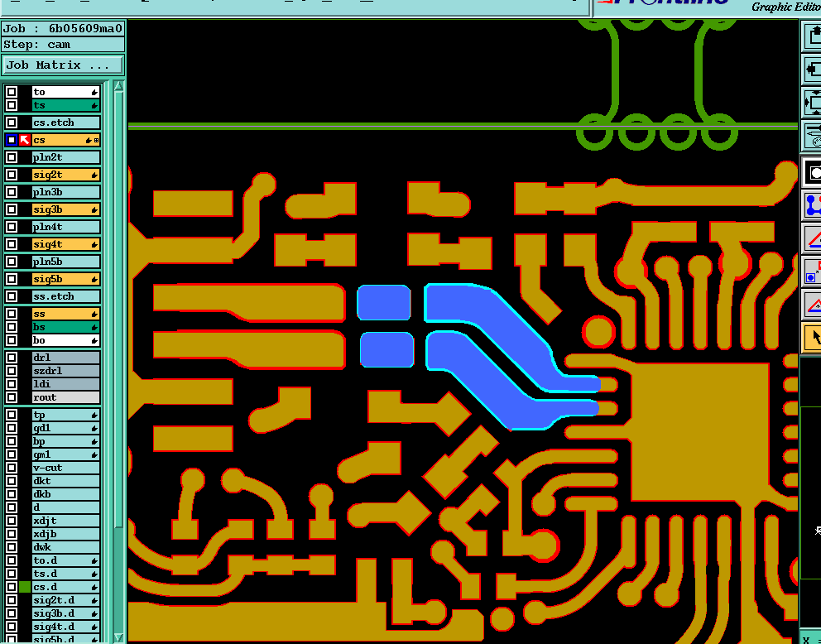Viewport: 821px width, 644px height.
Task: Click the pencil icon on the sig3b layer
Action: coord(94,209)
